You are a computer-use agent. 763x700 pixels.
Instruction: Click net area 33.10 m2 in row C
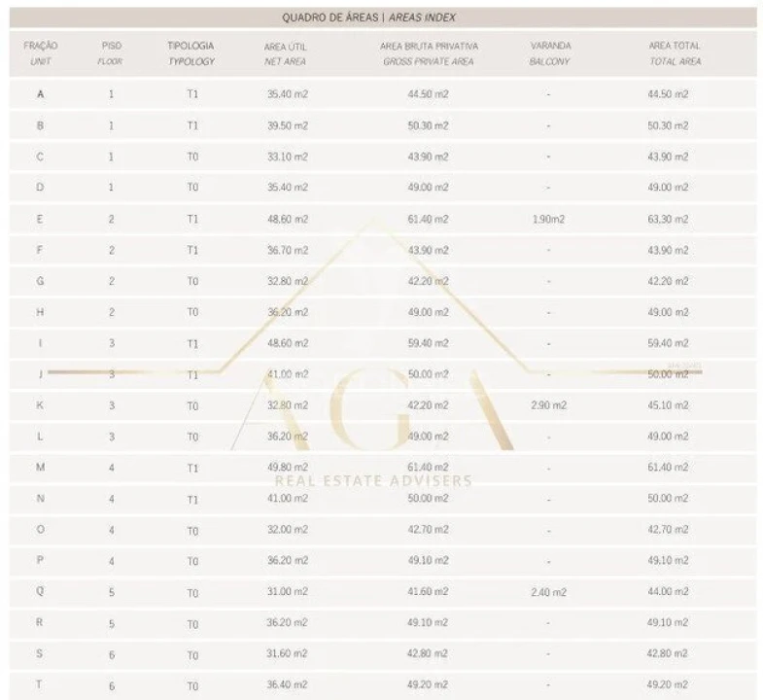point(288,157)
